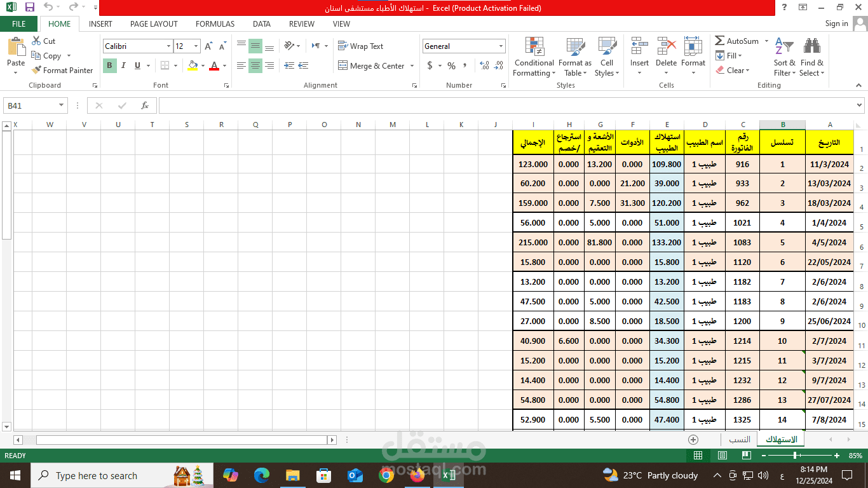The width and height of the screenshot is (868, 488).
Task: Switch to the PAGE LAYOUT ribbon tab
Action: point(154,24)
